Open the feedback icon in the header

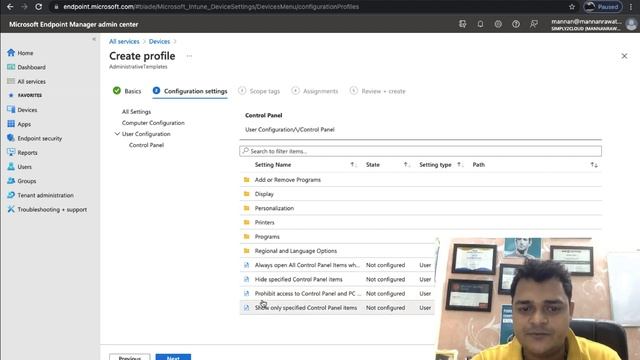click(x=534, y=24)
